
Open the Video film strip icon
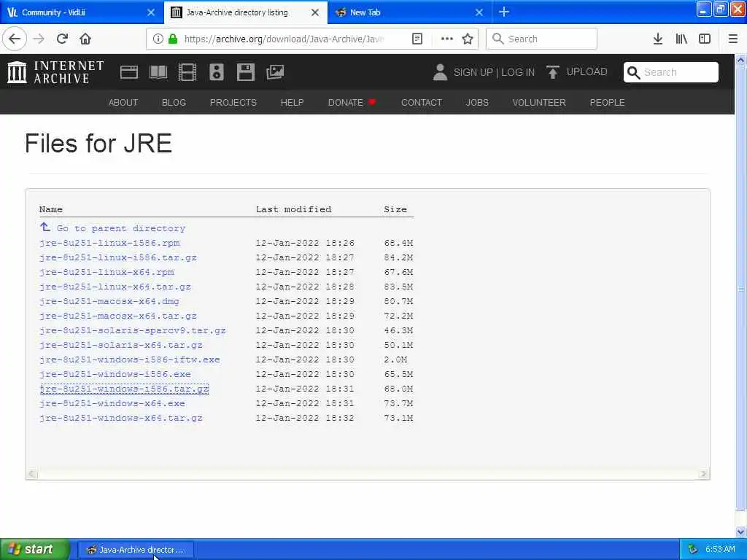point(187,72)
